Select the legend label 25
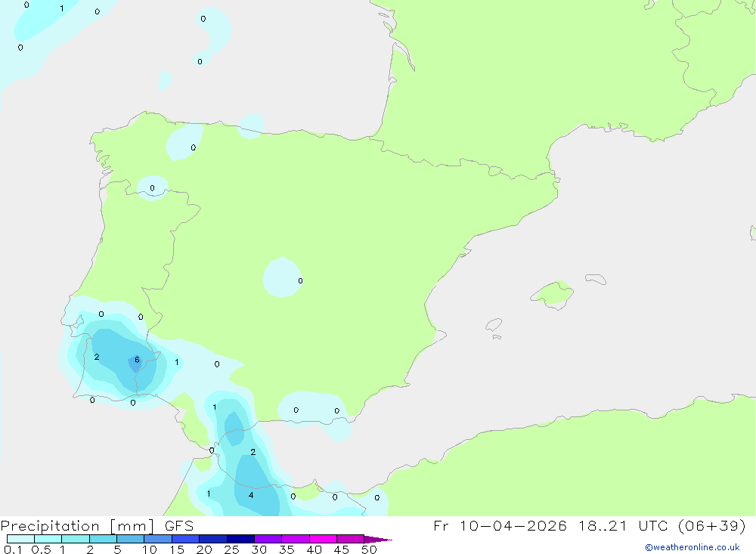The image size is (756, 554). tap(232, 549)
